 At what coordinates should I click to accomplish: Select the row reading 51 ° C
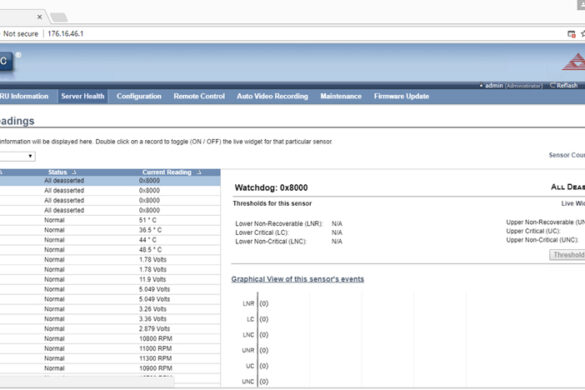[x=110, y=220]
